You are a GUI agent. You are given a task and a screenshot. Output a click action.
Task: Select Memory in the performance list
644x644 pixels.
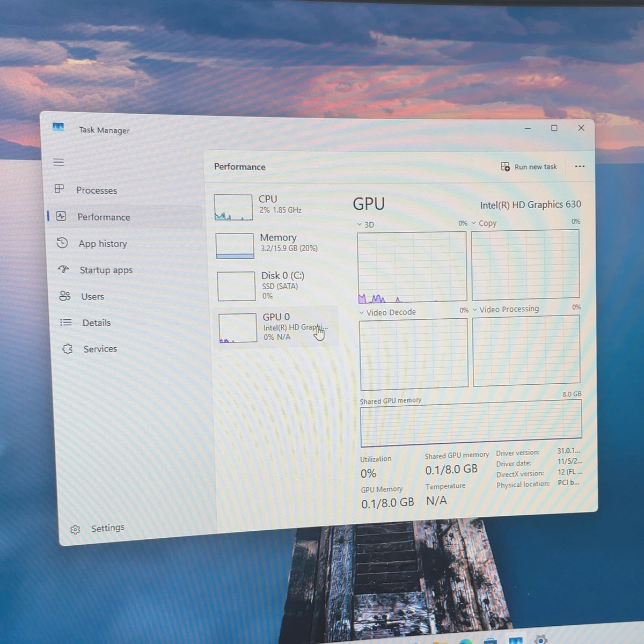(x=275, y=245)
